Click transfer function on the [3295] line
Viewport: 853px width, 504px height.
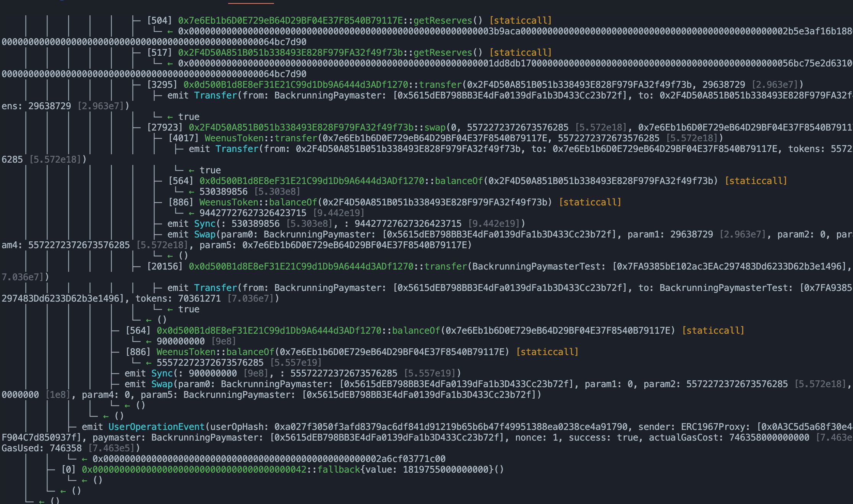click(x=440, y=84)
